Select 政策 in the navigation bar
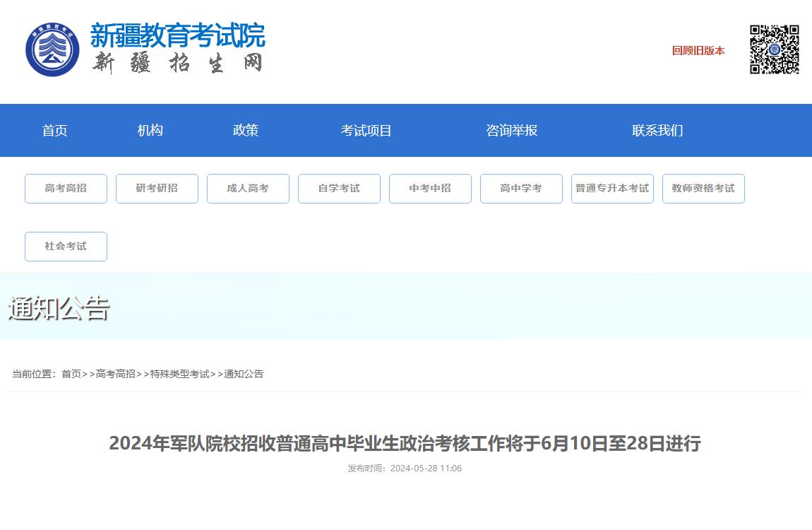 pyautogui.click(x=246, y=131)
